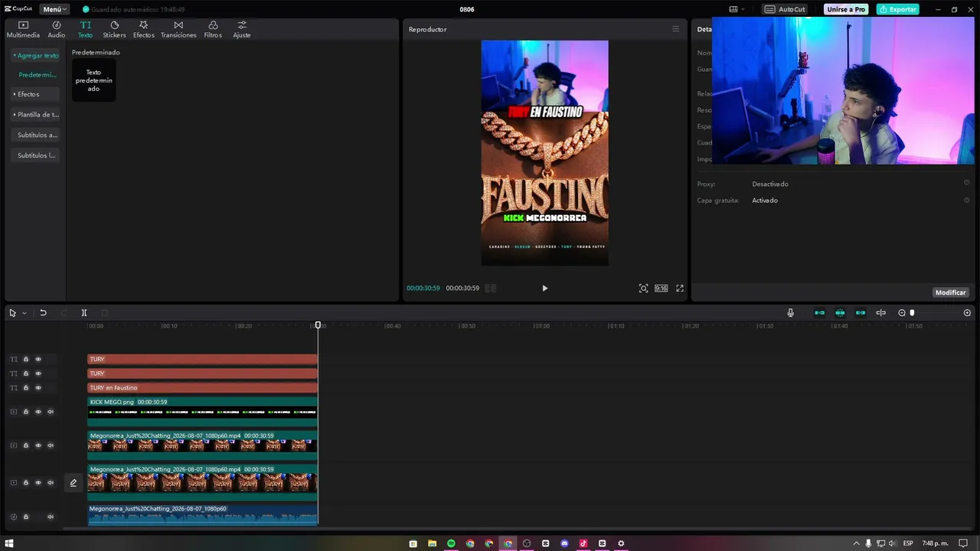The width and height of the screenshot is (980, 551).
Task: Open the keyboard layout icon in title bar
Action: click(733, 9)
